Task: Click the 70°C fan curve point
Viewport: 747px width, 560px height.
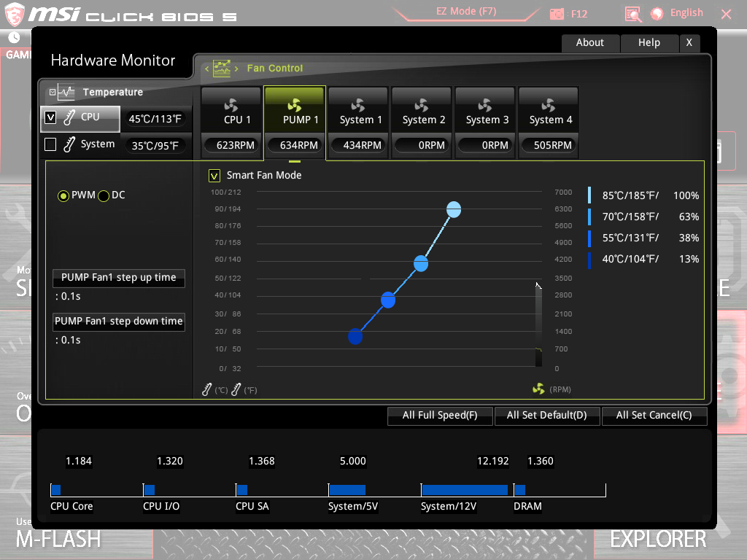Action: tap(421, 263)
